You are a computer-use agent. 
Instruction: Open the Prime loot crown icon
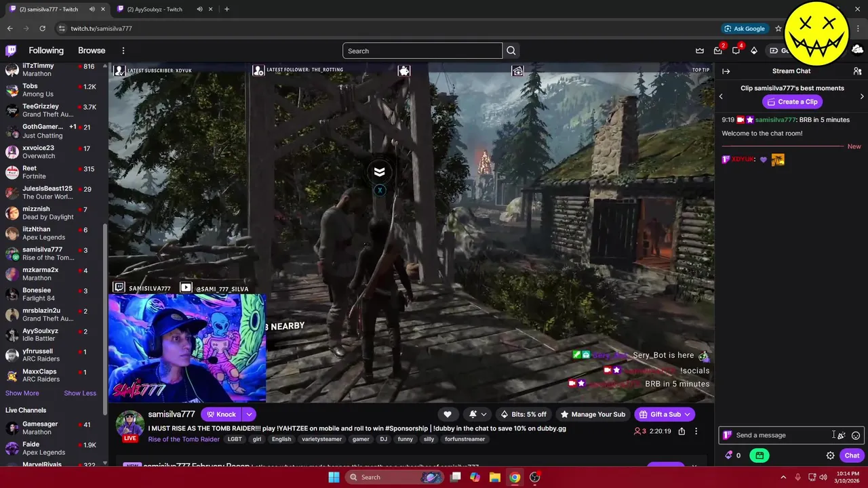700,51
